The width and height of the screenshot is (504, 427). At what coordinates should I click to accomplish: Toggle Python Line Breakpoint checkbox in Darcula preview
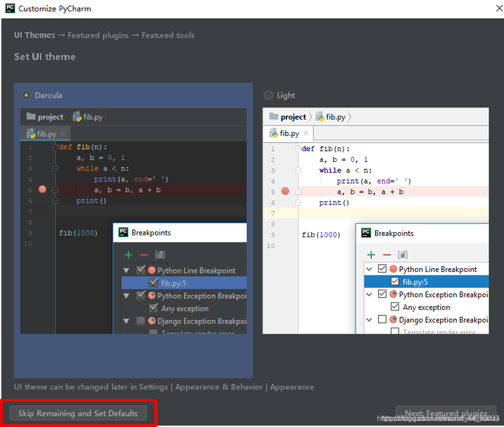coord(141,270)
